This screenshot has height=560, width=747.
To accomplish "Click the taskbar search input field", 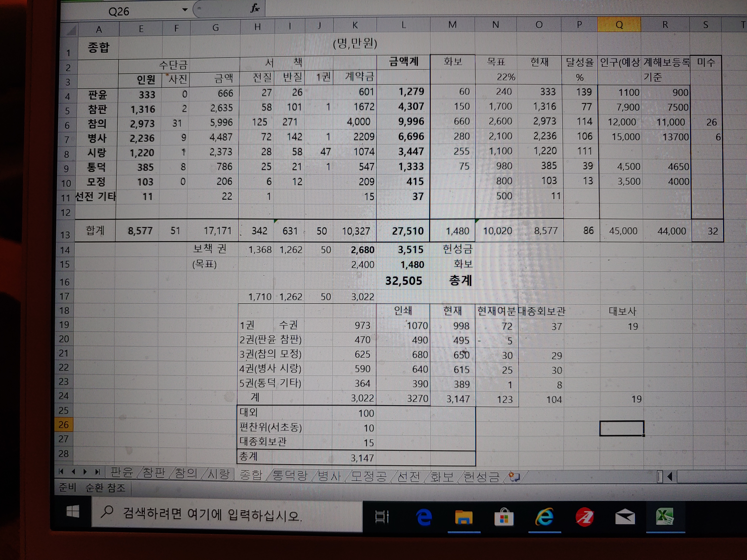I will 227,515.
